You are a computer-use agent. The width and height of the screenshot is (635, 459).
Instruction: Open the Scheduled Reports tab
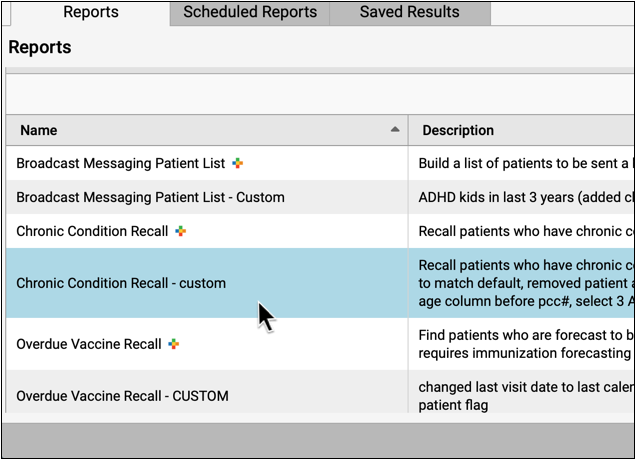250,13
